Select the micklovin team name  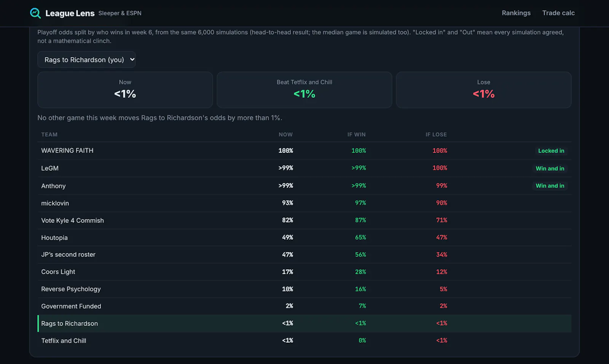click(x=55, y=203)
